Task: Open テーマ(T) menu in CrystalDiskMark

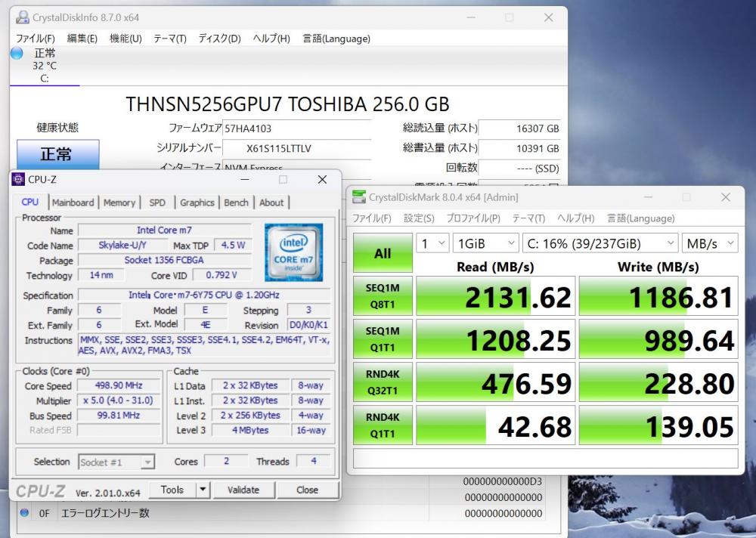Action: point(528,218)
